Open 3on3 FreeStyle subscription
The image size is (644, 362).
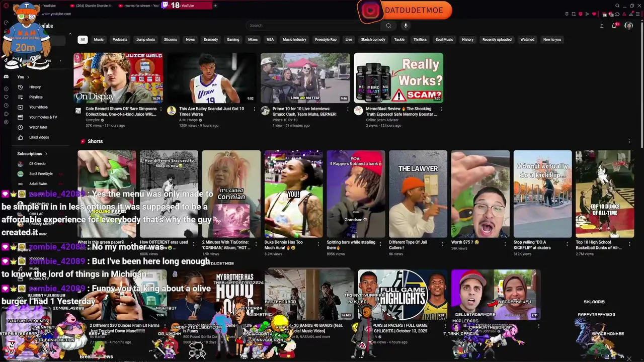tap(40, 174)
